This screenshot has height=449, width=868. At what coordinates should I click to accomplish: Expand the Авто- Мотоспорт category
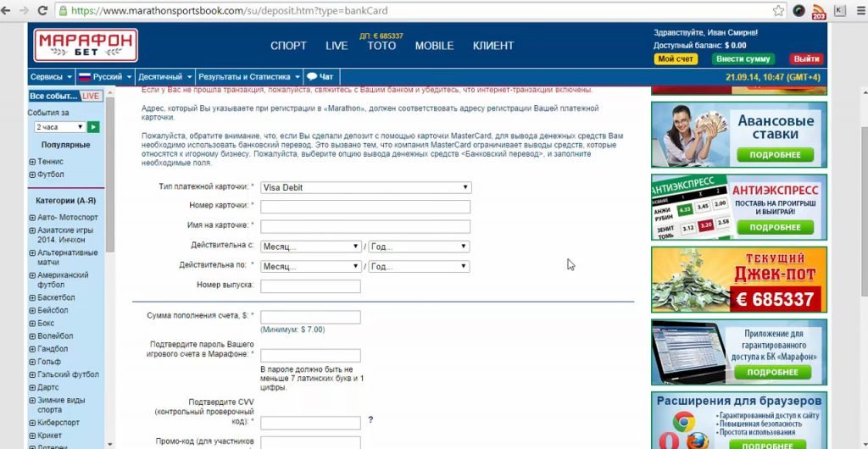(32, 218)
